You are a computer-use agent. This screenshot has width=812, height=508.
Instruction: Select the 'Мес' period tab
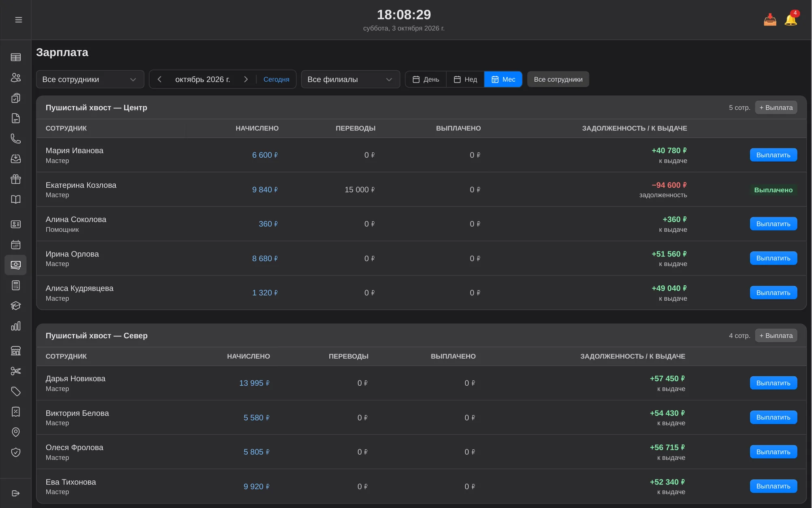pos(503,79)
